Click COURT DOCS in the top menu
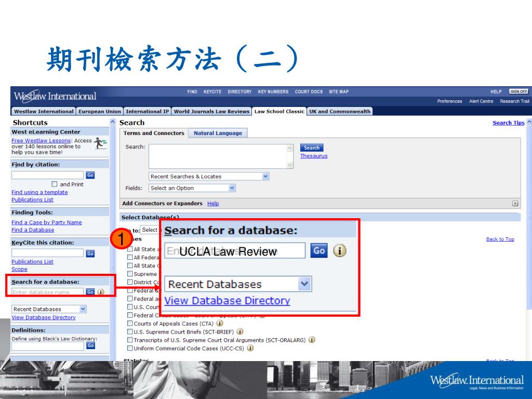Image resolution: width=532 pixels, height=399 pixels. (309, 91)
